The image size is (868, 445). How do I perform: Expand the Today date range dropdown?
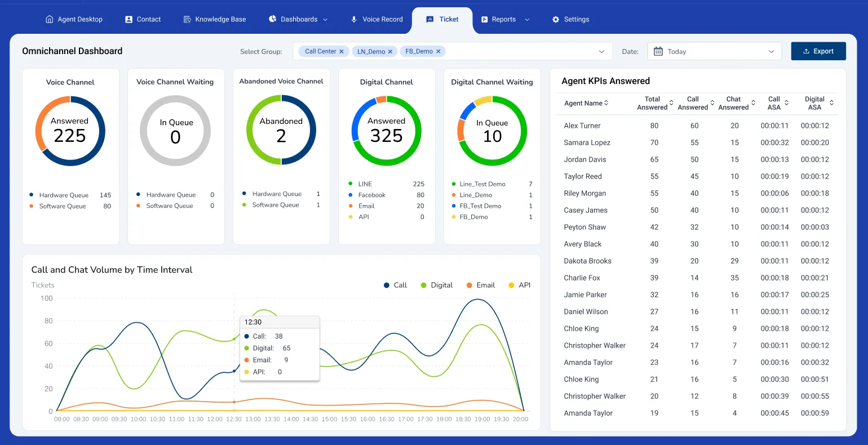pos(772,51)
